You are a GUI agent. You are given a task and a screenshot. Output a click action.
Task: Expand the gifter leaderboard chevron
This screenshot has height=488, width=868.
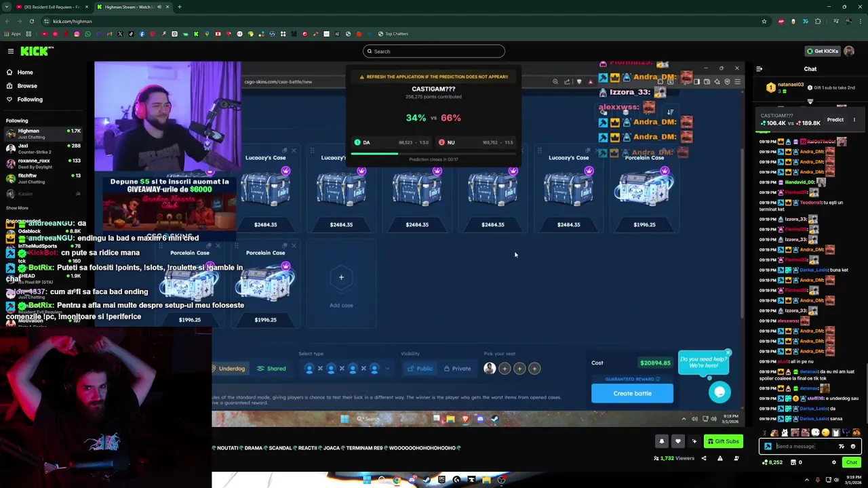[x=810, y=102]
